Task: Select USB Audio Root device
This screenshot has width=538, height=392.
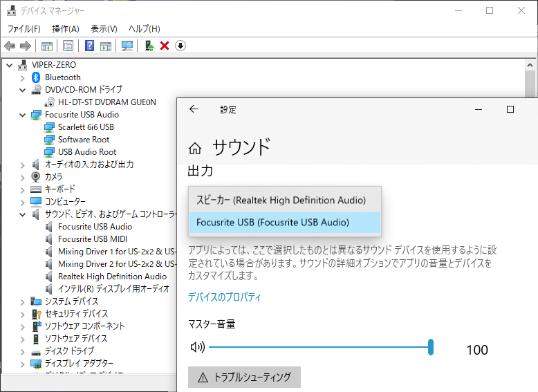Action: coord(87,152)
